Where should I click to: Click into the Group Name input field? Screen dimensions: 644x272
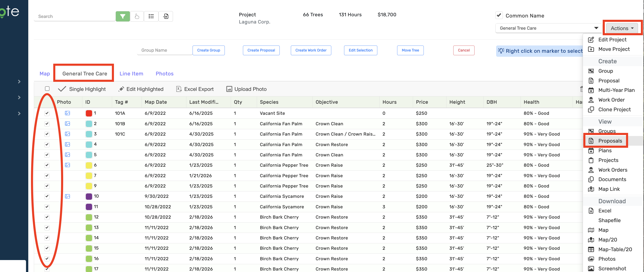[164, 50]
